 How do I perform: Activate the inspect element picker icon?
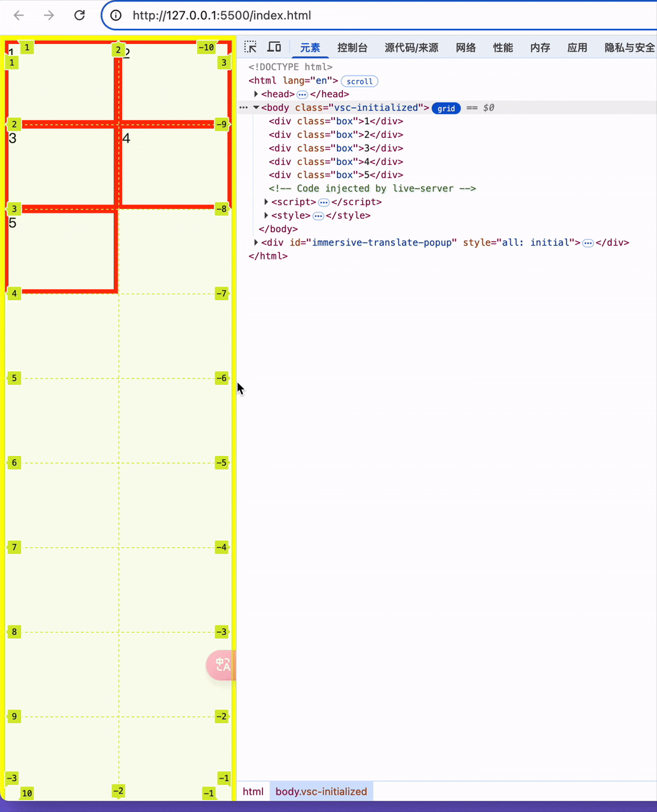click(250, 47)
